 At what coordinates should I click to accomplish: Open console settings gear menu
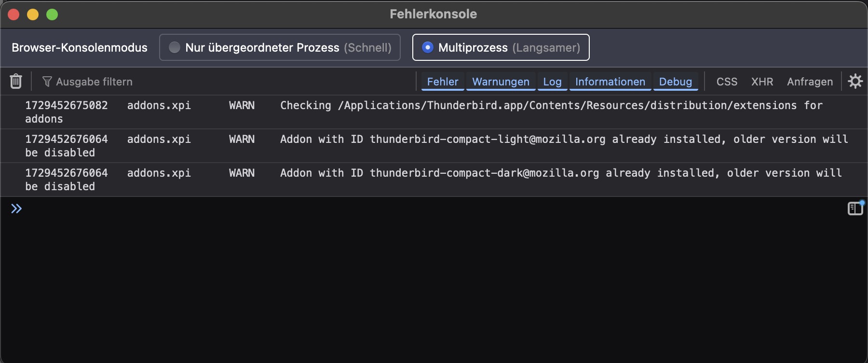coord(855,81)
